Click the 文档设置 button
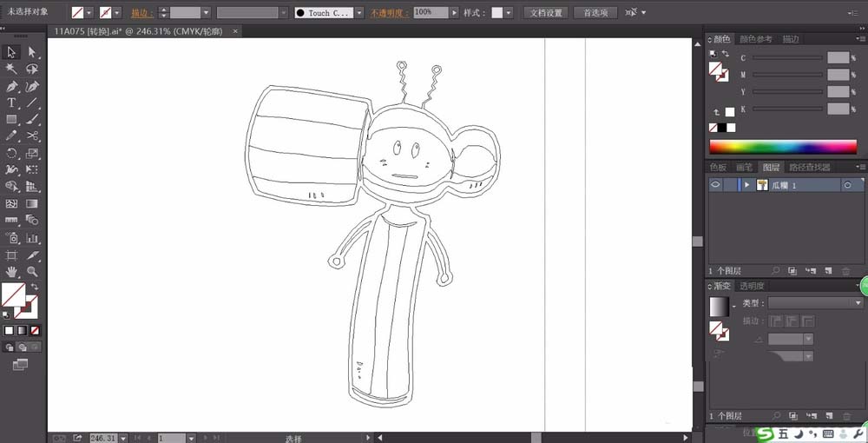Screen dimensions: 868x443 546,12
